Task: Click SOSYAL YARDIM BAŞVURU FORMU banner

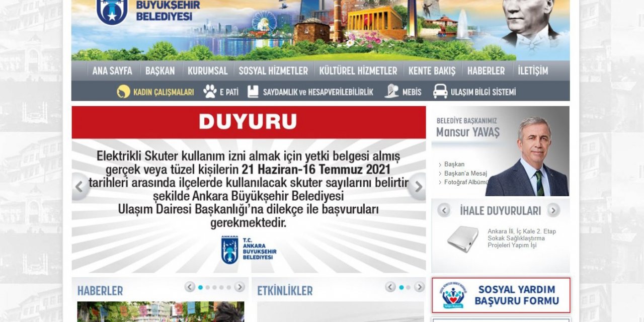Action: tap(501, 295)
